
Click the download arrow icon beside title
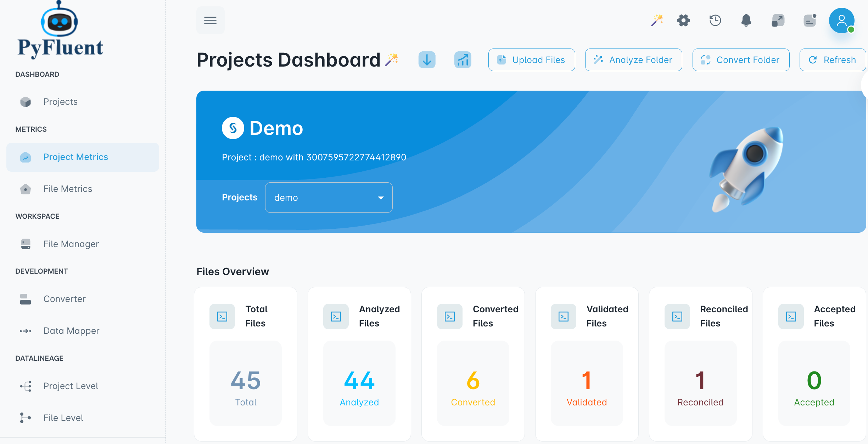(x=427, y=60)
